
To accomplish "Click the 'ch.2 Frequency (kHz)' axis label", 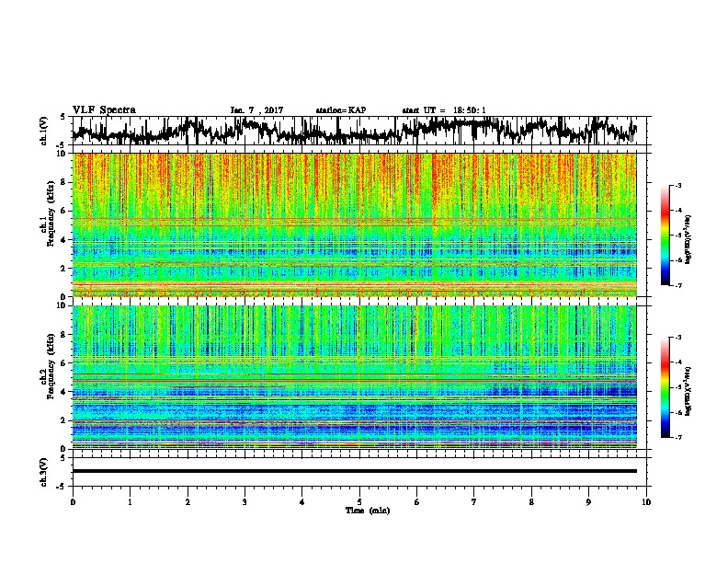I will click(x=48, y=367).
